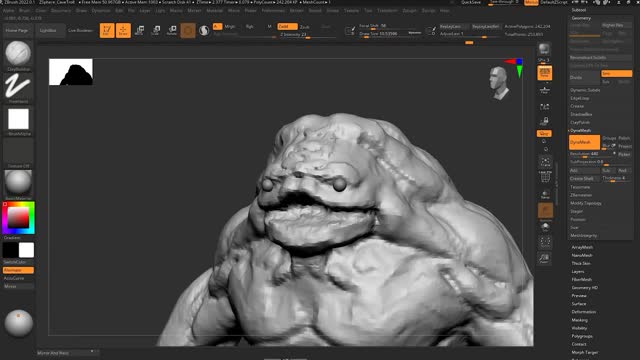Click the lock camera icon in right shelf
The width and height of the screenshot is (640, 360).
(544, 121)
